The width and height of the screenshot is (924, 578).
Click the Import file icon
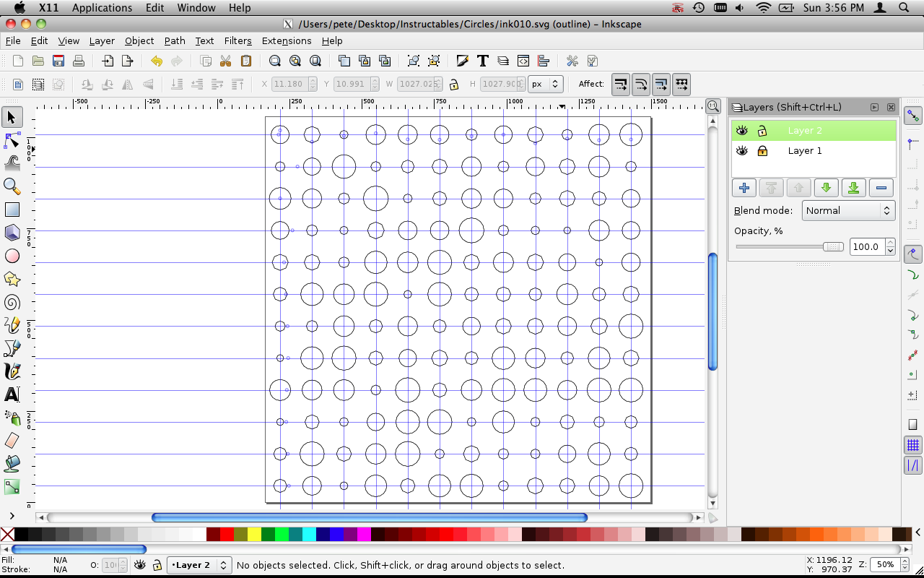[107, 61]
